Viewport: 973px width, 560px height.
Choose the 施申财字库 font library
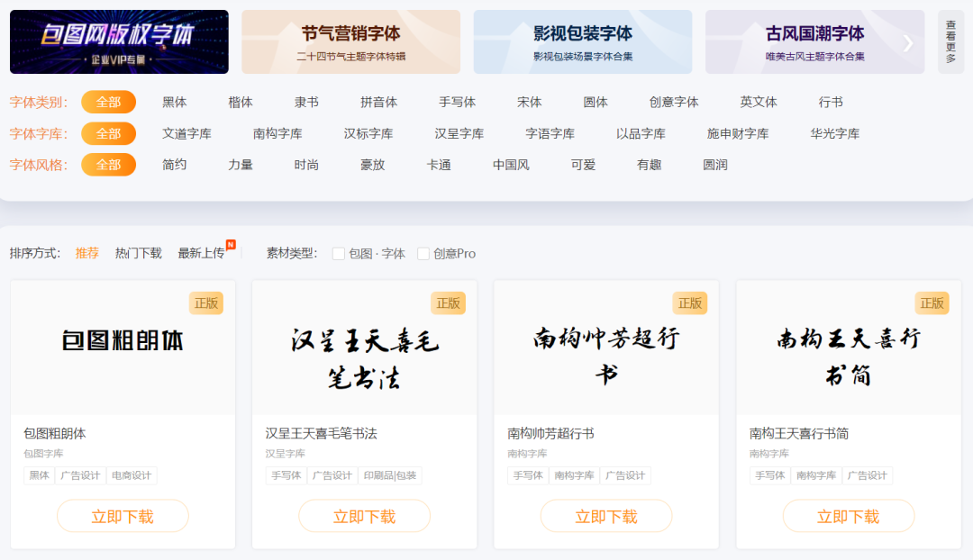pyautogui.click(x=738, y=133)
